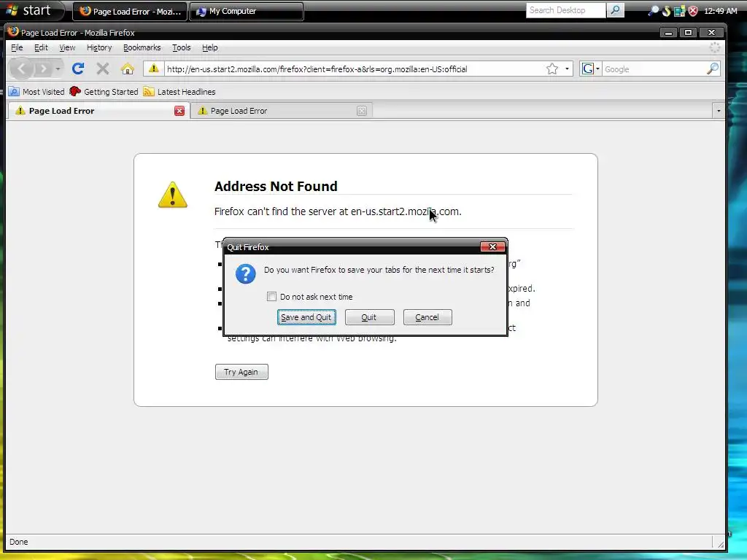Click the Address Not Found heading

point(276,186)
